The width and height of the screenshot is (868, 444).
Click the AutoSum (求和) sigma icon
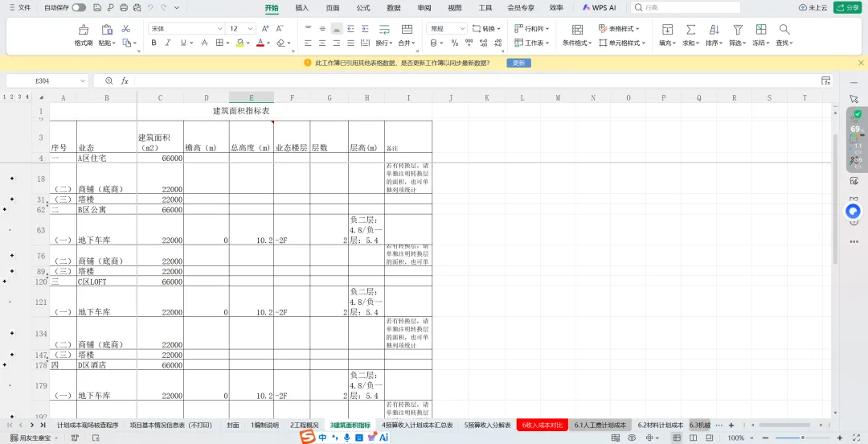691,30
